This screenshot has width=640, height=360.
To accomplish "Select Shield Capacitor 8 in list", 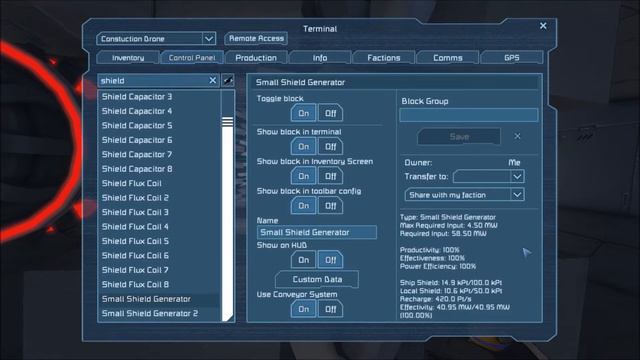I will [x=159, y=169].
